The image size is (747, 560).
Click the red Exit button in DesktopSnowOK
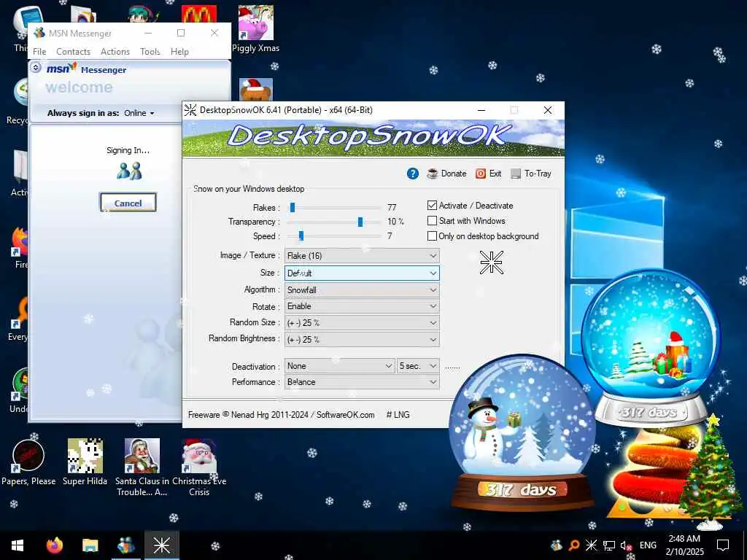tap(488, 174)
